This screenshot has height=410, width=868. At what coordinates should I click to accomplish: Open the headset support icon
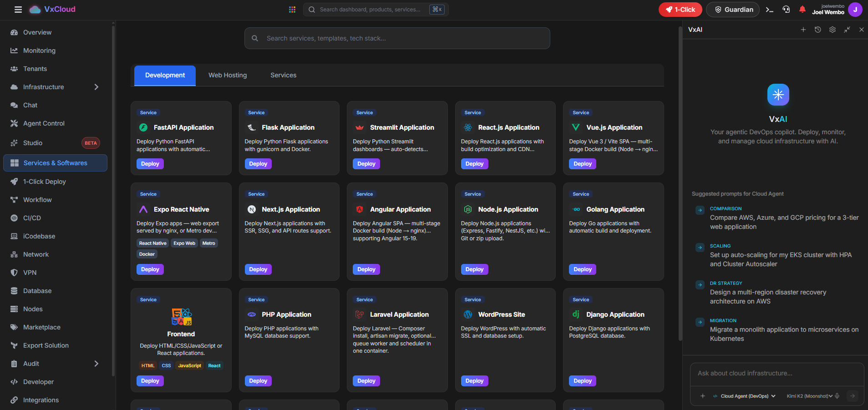[x=786, y=10]
